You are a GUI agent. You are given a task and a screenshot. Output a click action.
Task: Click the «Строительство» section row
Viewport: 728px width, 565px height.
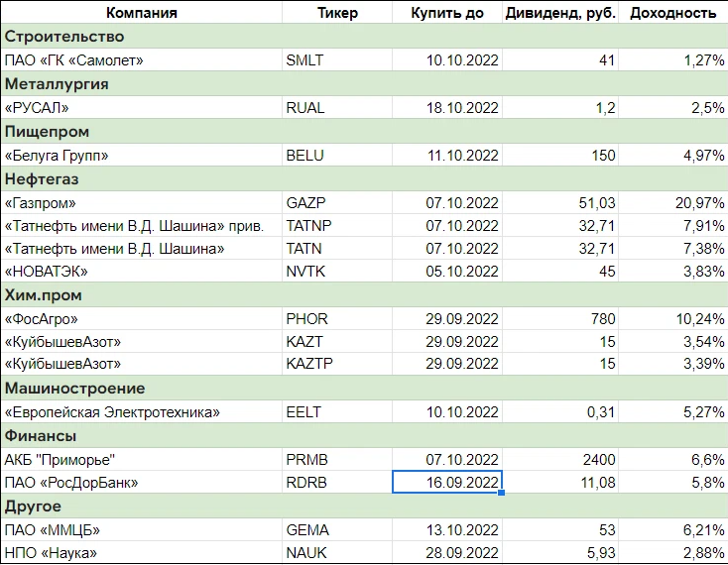tap(364, 37)
